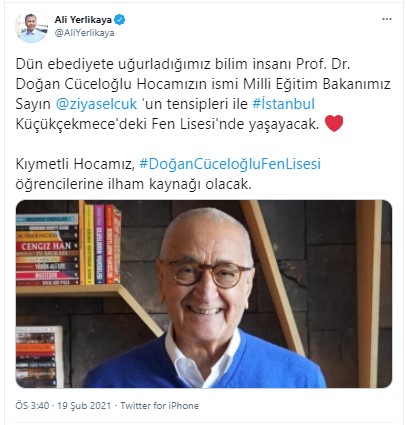This screenshot has height=425, width=406.
Task: Follow the #İstanbul hashtag
Action: [284, 104]
